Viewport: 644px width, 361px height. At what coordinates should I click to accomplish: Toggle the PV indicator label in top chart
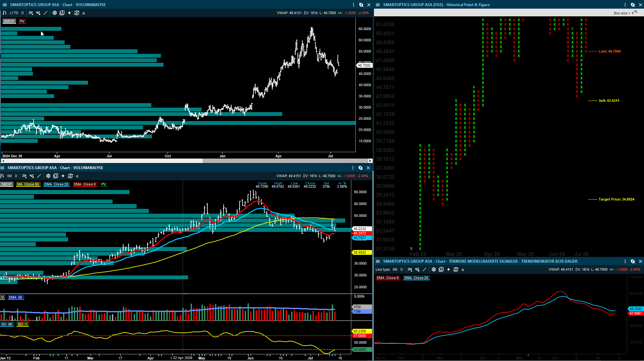(22, 21)
